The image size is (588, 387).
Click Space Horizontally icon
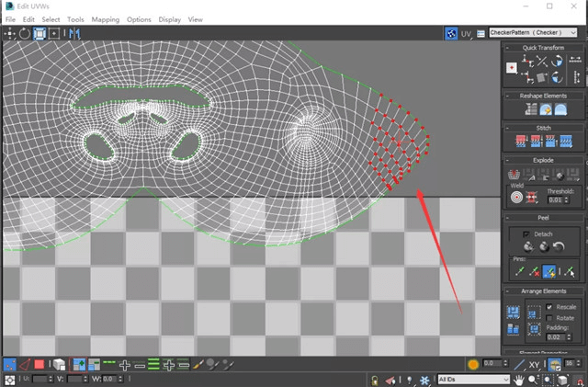tap(575, 60)
